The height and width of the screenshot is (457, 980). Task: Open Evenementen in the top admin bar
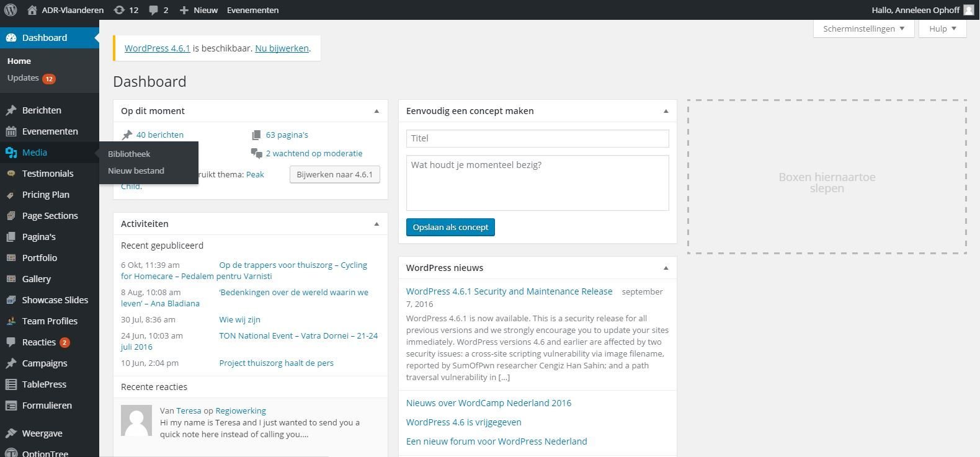pos(252,10)
